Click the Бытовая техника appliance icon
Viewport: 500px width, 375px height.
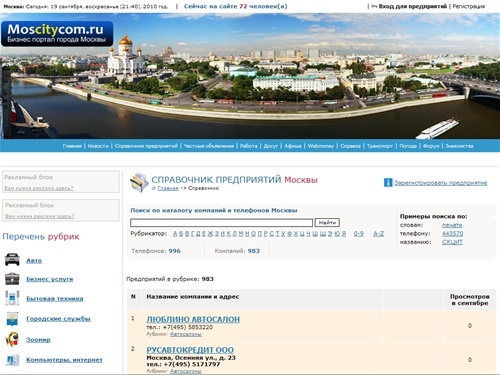coord(12,298)
